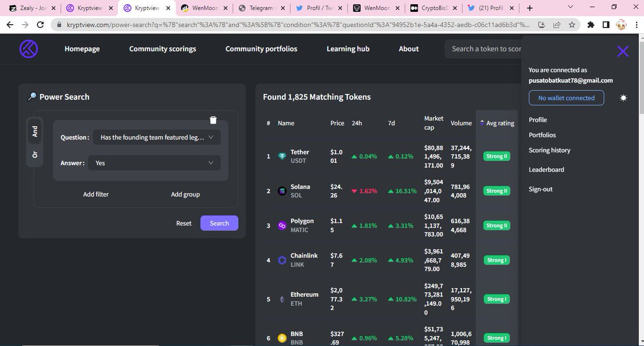Click the Ethereum token icon
644x346 pixels.
tap(282, 299)
